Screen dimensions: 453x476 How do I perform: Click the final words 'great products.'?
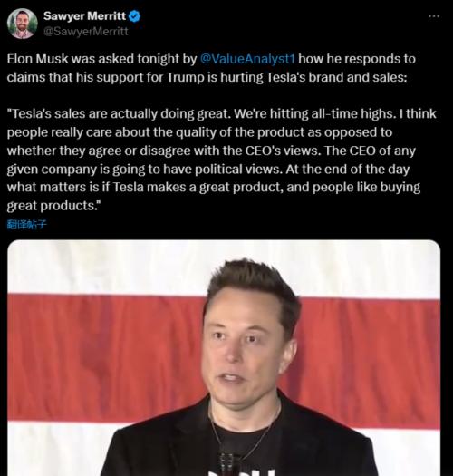coord(53,206)
